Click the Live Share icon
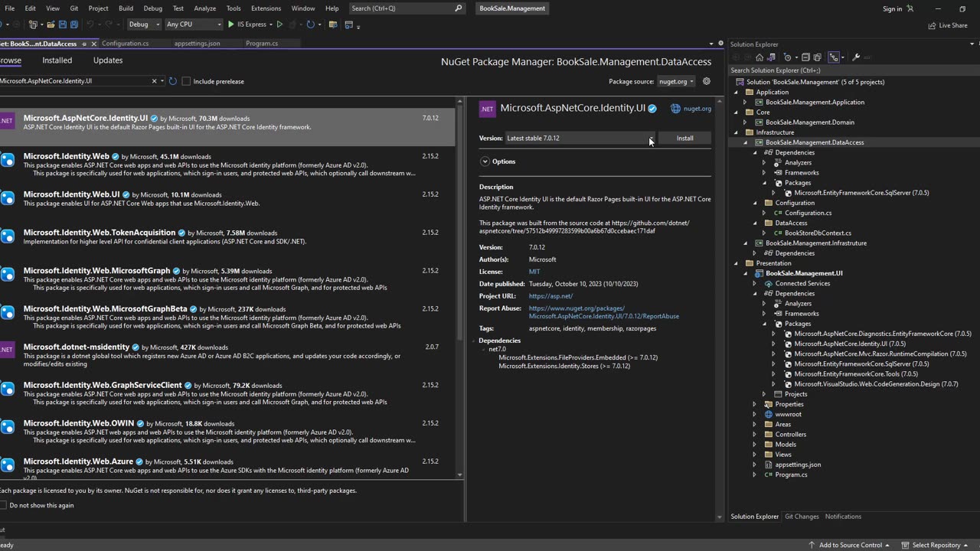 933,25
